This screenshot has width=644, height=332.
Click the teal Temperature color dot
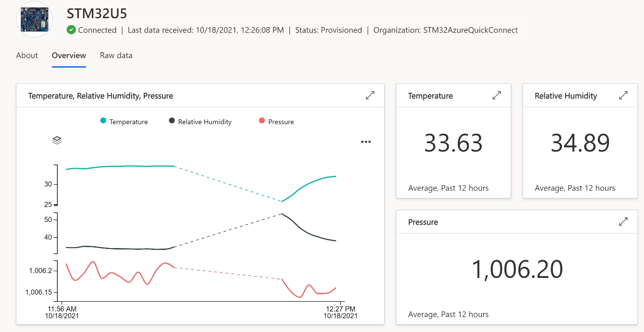pyautogui.click(x=103, y=121)
